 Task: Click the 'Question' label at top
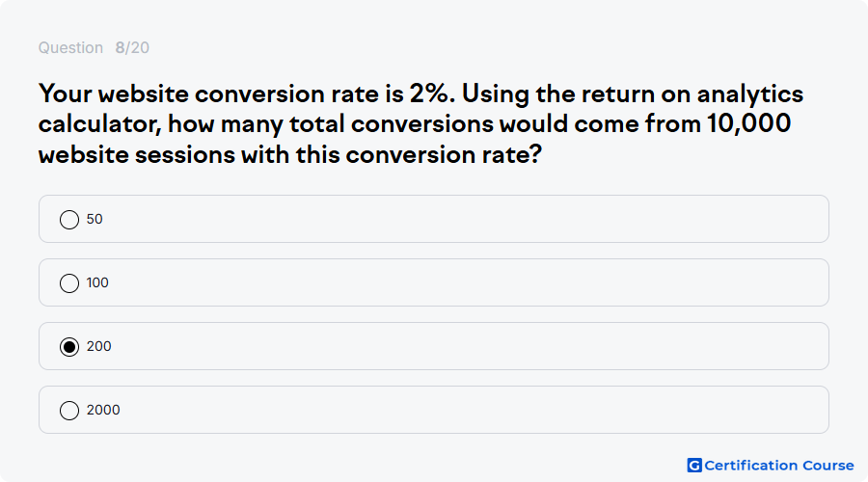click(70, 48)
